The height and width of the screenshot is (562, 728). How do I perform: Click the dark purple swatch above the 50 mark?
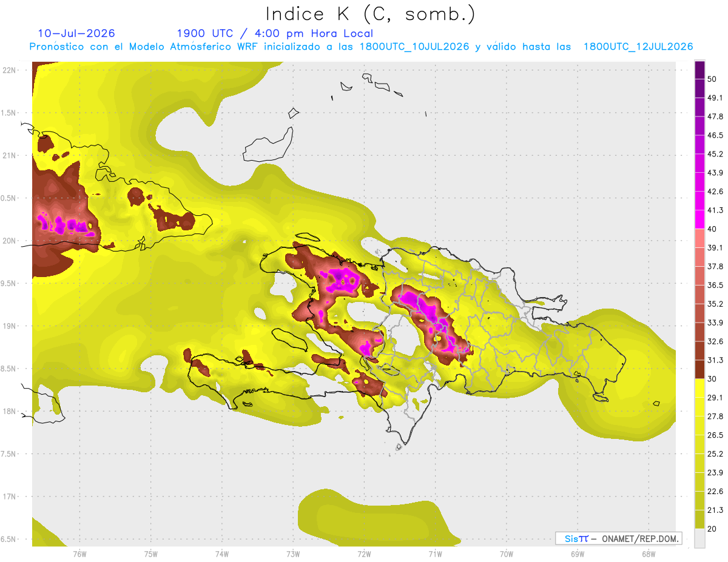tap(699, 70)
